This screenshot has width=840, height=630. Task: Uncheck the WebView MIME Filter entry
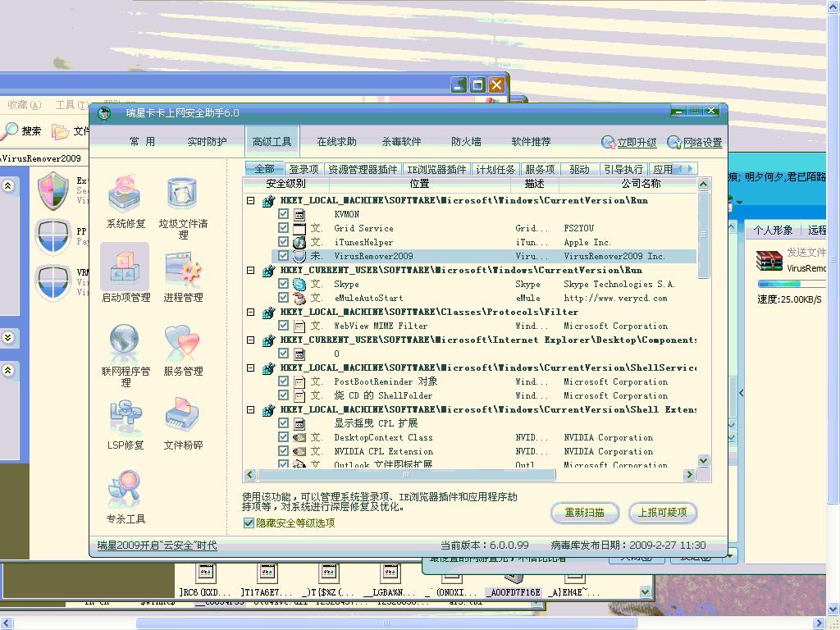click(283, 326)
